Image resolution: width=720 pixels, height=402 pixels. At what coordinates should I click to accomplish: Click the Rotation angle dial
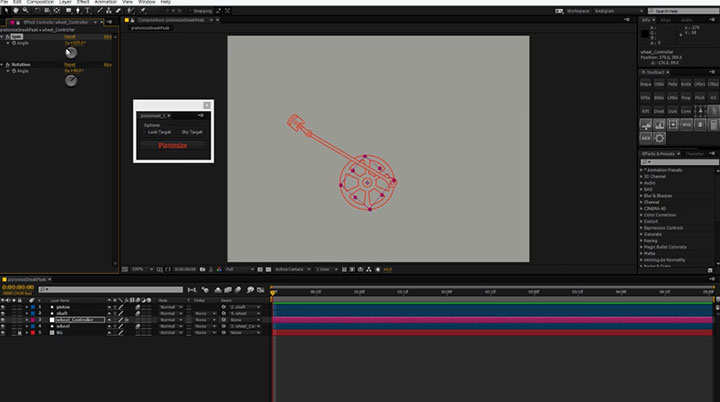point(71,81)
